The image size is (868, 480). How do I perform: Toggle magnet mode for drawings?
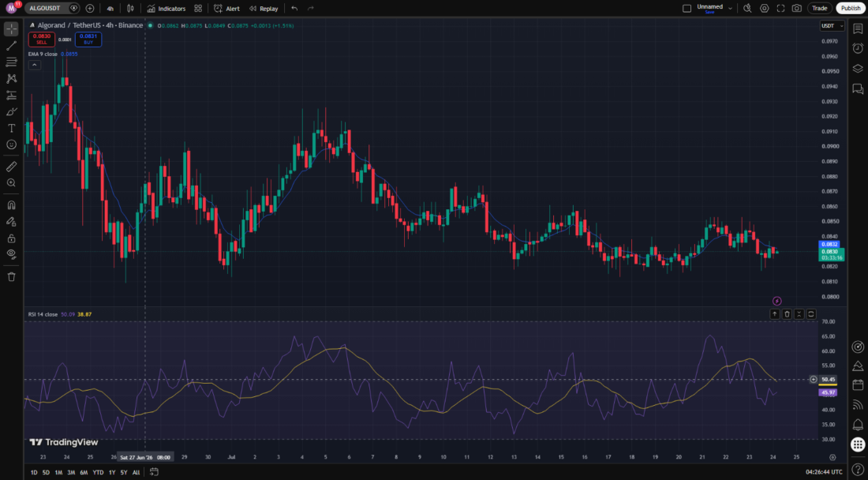click(x=12, y=205)
